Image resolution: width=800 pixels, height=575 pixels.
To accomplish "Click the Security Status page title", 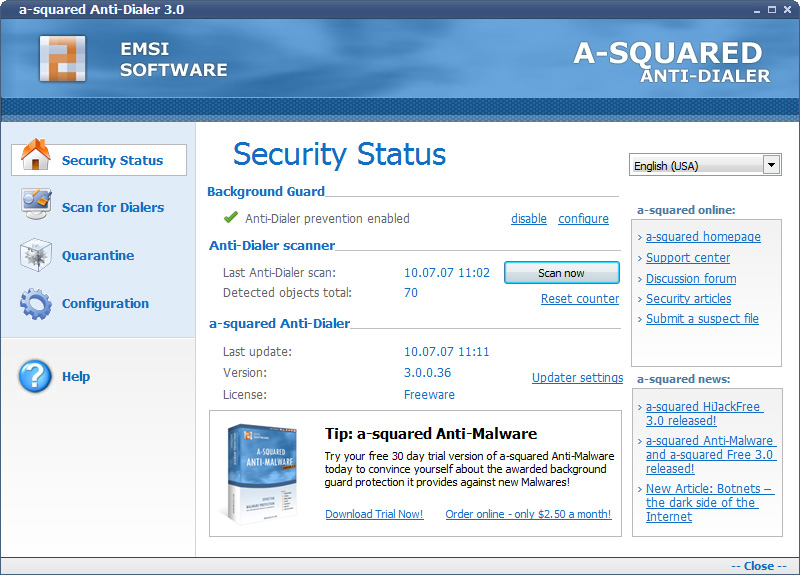I will point(339,154).
